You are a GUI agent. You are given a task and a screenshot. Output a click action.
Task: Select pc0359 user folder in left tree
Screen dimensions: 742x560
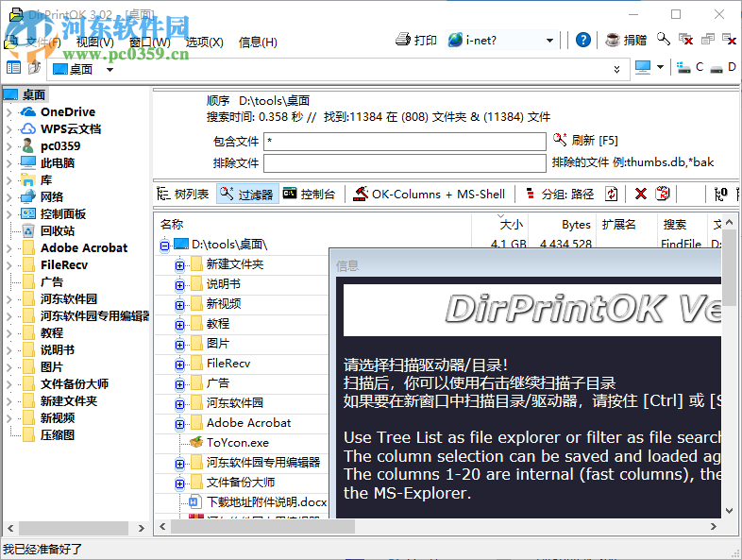pos(60,145)
